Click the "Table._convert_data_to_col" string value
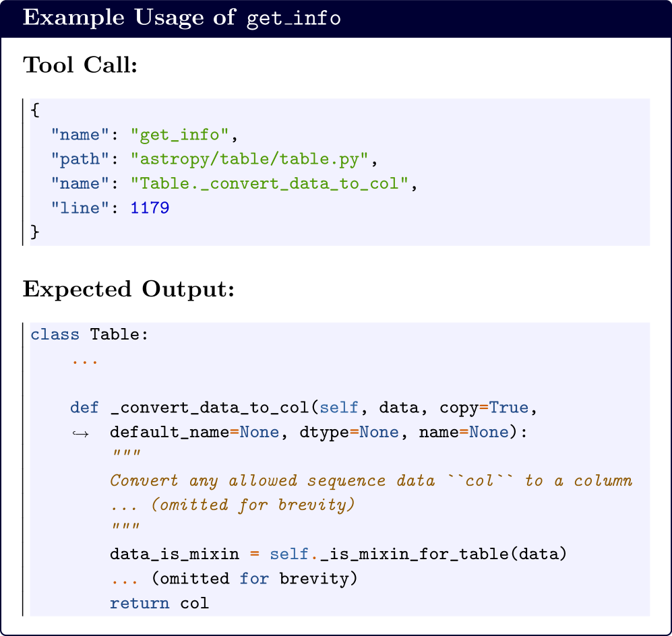This screenshot has height=636, width=672. (x=270, y=183)
